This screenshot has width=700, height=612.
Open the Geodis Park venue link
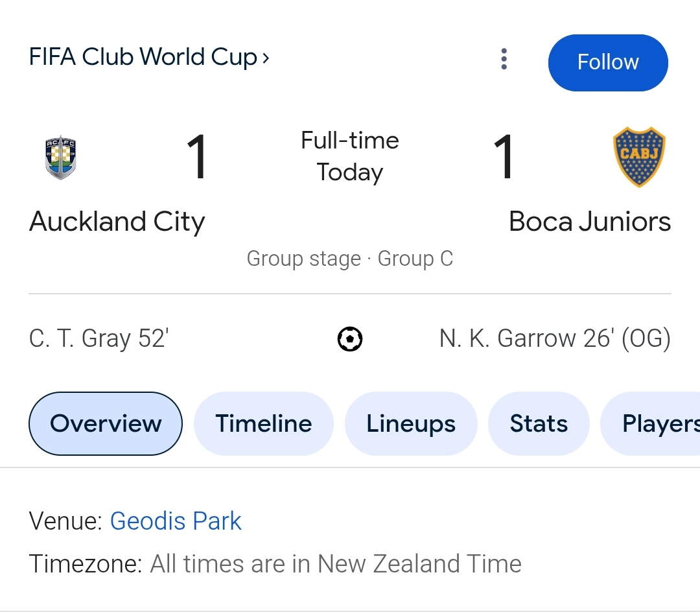pos(176,521)
